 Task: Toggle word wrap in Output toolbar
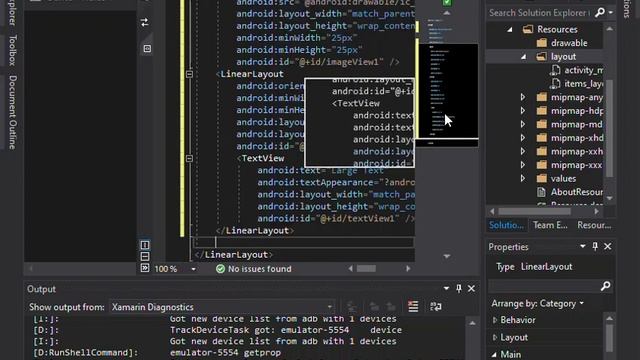tap(436, 307)
